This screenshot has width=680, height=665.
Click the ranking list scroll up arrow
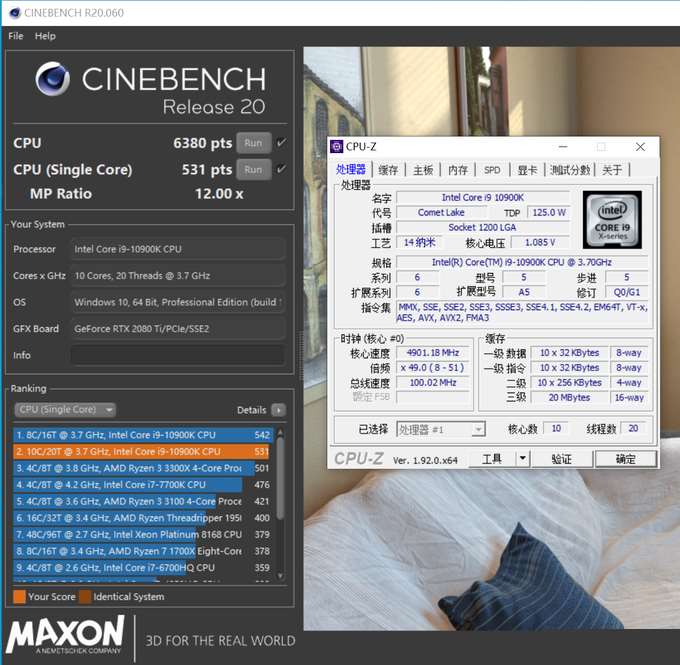[280, 432]
